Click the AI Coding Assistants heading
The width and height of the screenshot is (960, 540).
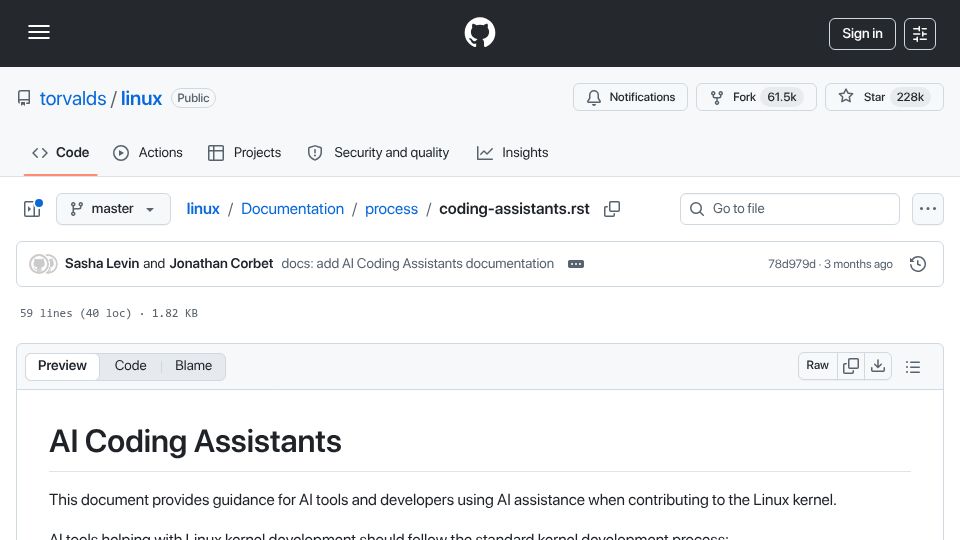195,441
